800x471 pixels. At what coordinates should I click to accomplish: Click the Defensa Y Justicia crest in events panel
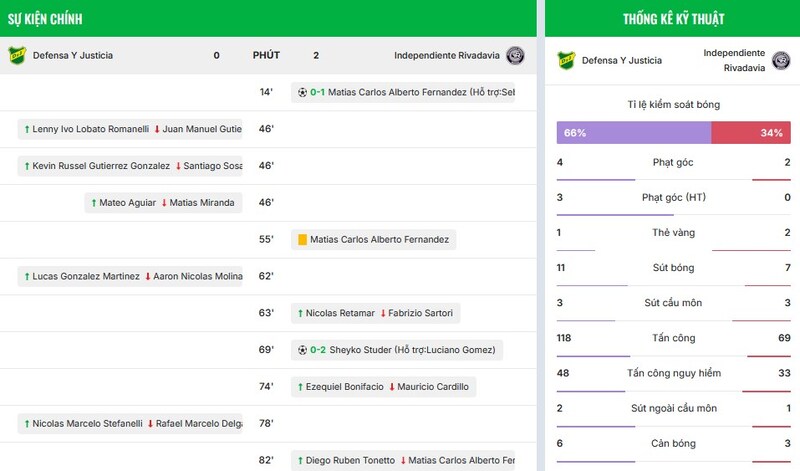(17, 55)
